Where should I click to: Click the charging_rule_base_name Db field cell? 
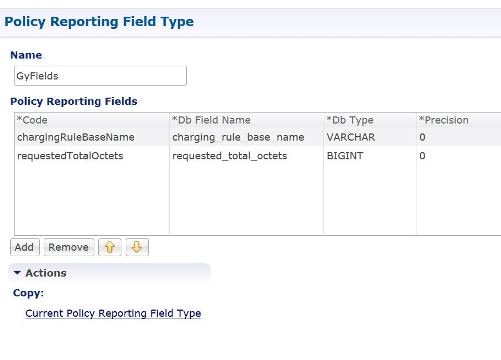tap(246, 137)
